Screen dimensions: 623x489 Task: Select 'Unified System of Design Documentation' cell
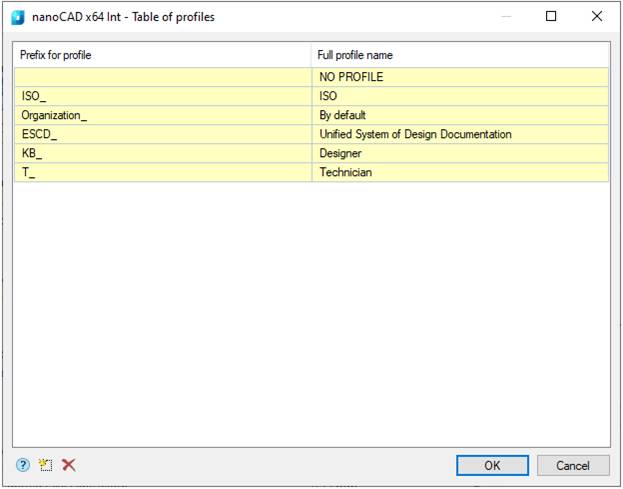460,134
